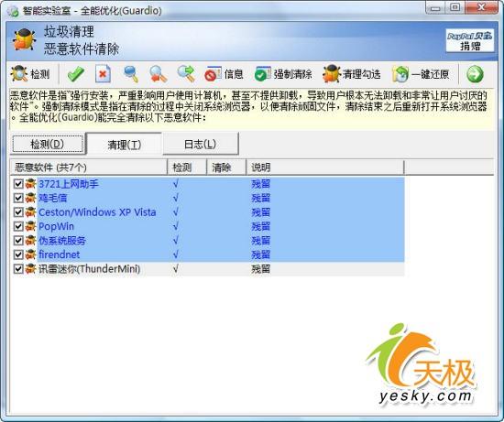Select the PopWin entry
Screen dimensions: 504x422
pos(56,226)
